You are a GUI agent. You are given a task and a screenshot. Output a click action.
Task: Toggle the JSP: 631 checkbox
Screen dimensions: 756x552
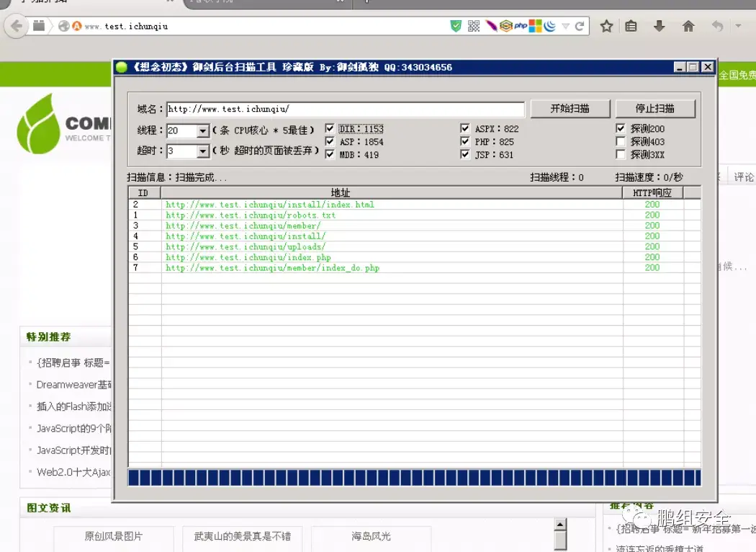465,154
